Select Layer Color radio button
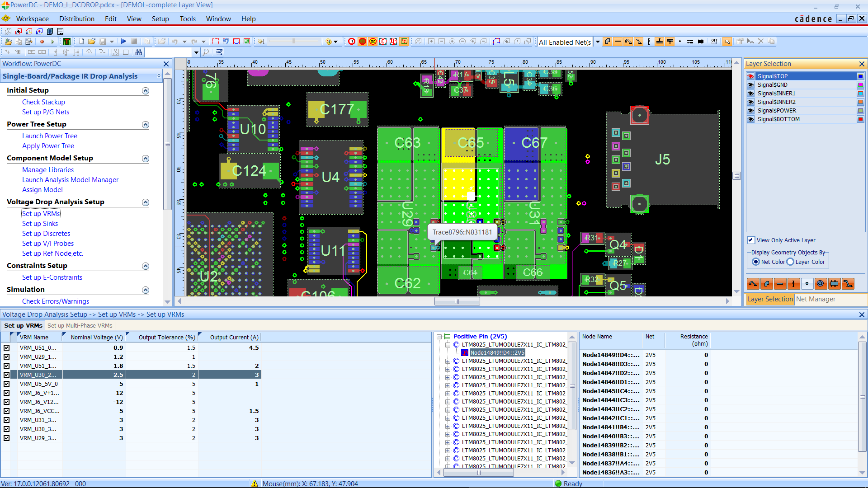 (790, 262)
